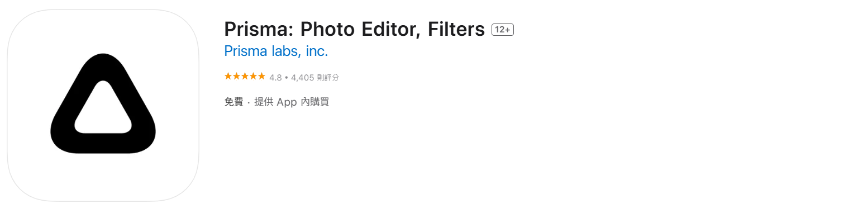Screen dimensions: 868x213
Task: Click inc. in the developer name
Action: 317,51
